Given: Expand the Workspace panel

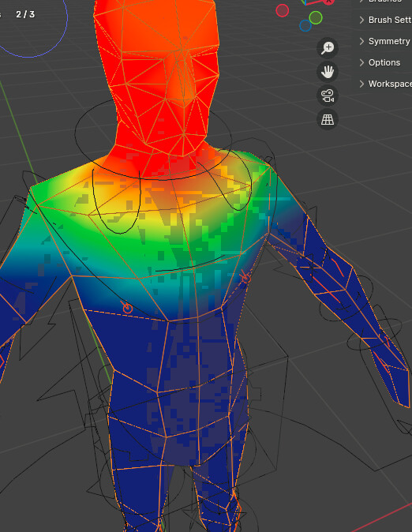Looking at the screenshot, I should (385, 84).
